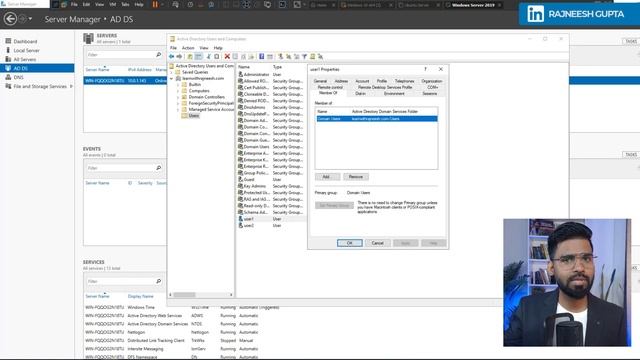Open the File menu in ADUC window

(173, 48)
